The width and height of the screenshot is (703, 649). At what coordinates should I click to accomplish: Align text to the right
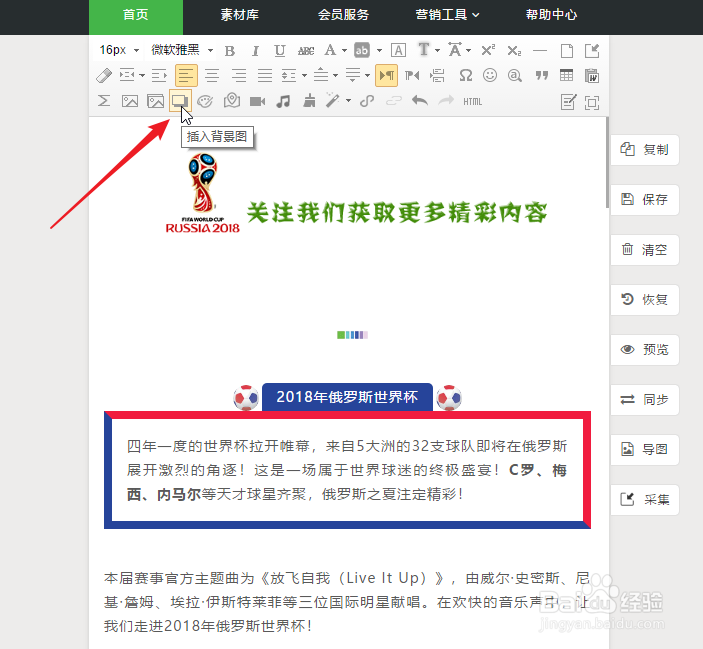pyautogui.click(x=239, y=76)
